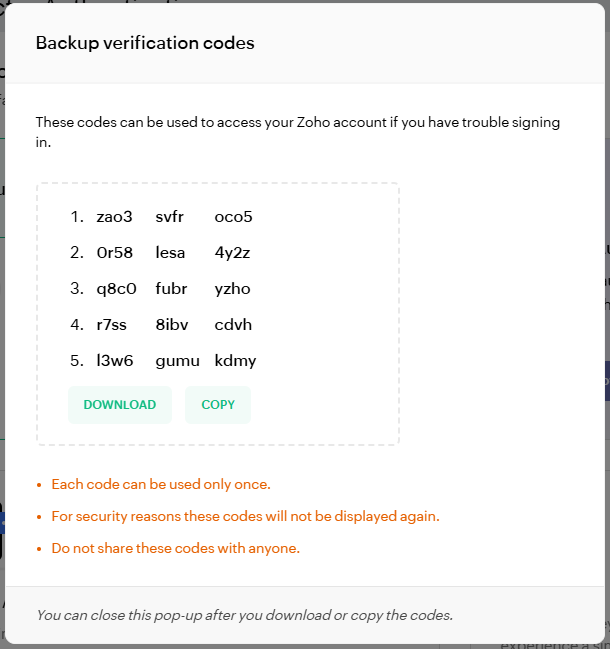Click code segment "4y2z" in row 2
The width and height of the screenshot is (610, 649).
tap(232, 253)
